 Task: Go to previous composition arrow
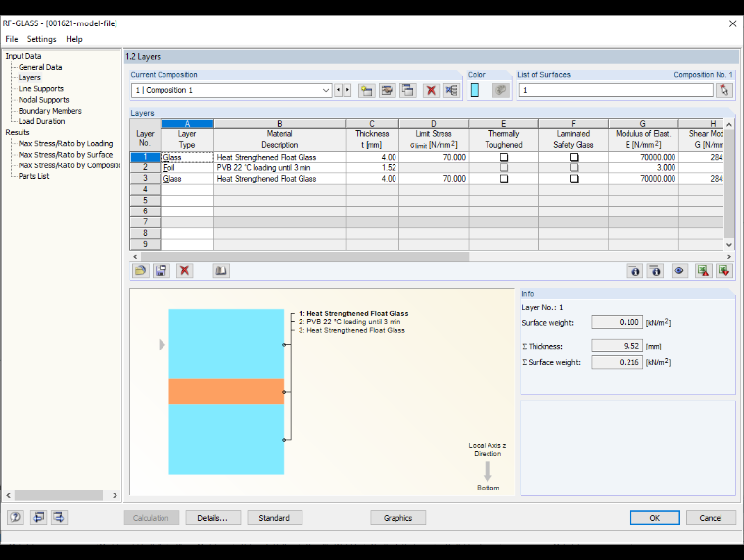[339, 90]
